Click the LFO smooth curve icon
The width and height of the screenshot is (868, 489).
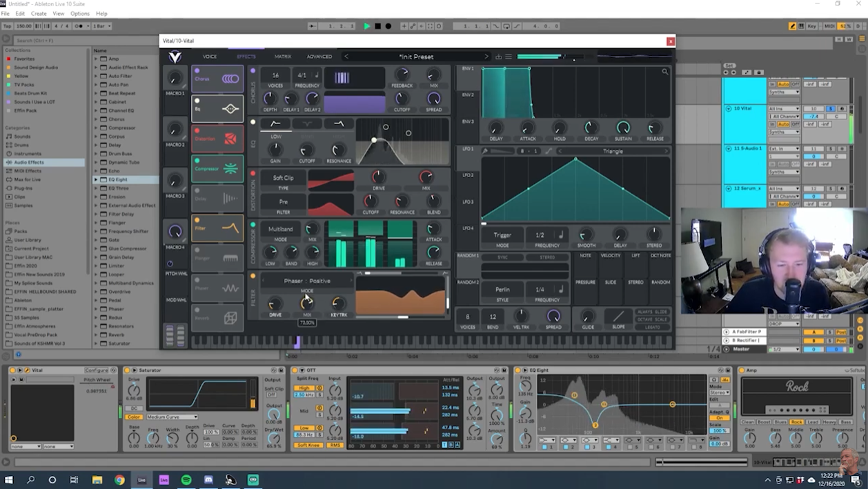[x=549, y=151]
